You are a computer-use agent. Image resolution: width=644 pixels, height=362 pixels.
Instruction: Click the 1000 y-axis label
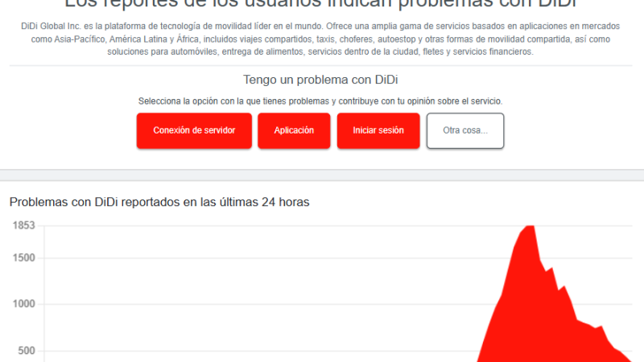tap(24, 304)
